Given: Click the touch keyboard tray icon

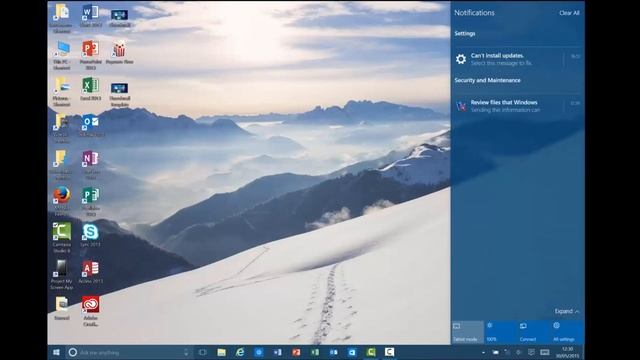Looking at the screenshot, I should point(544,352).
